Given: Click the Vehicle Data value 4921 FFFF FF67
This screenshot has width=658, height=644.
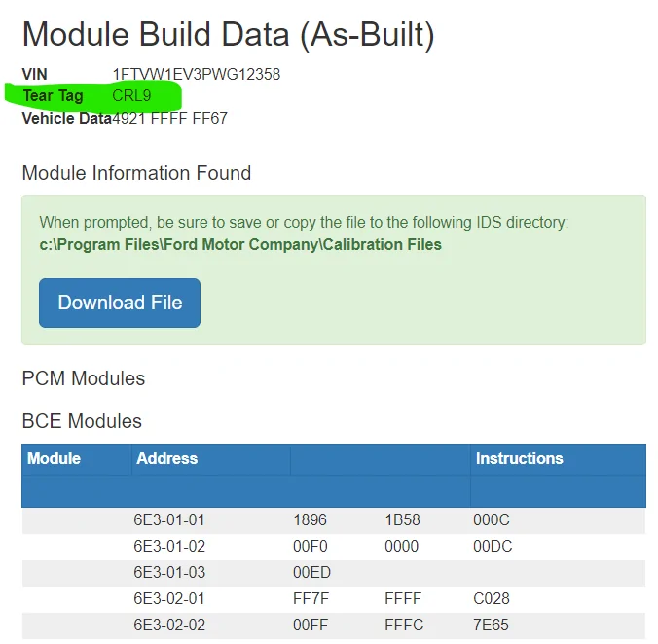Looking at the screenshot, I should (170, 119).
